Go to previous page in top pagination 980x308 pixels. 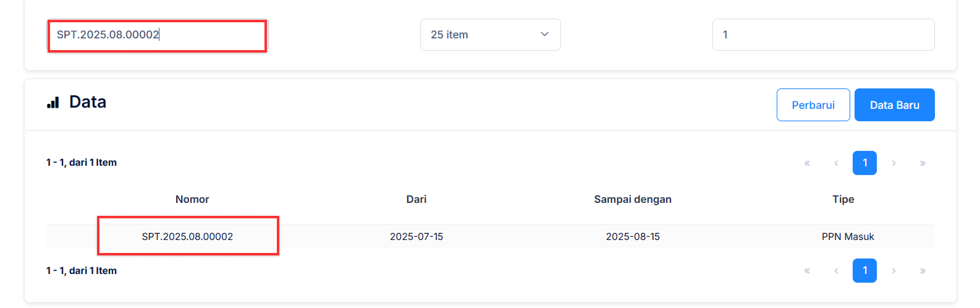[836, 163]
